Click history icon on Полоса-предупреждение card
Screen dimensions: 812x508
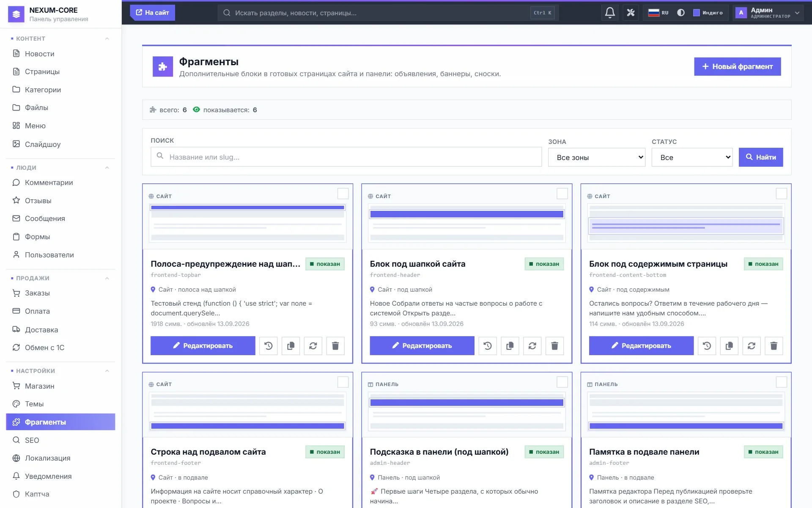coord(268,346)
